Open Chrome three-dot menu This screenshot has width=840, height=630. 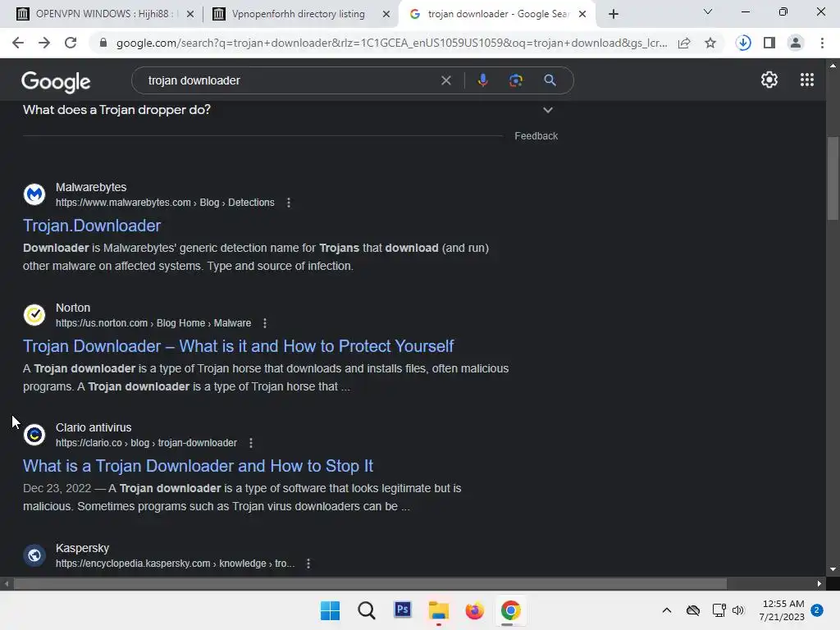click(822, 43)
